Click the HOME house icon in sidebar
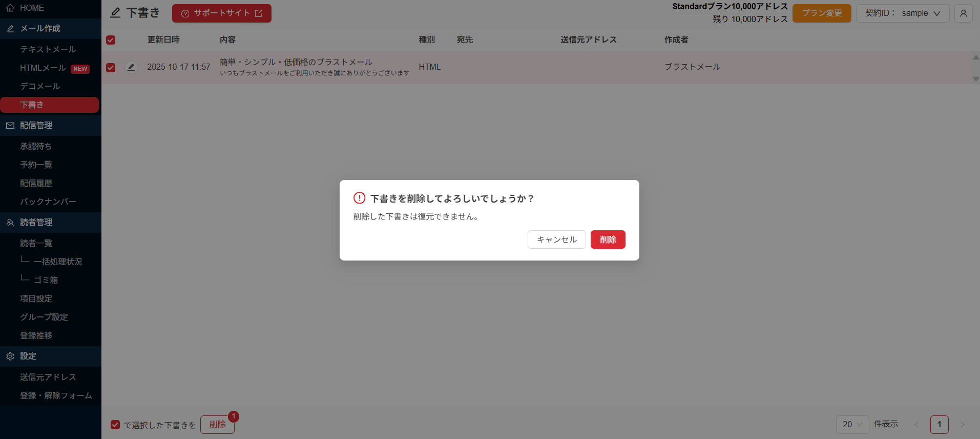 click(10, 8)
